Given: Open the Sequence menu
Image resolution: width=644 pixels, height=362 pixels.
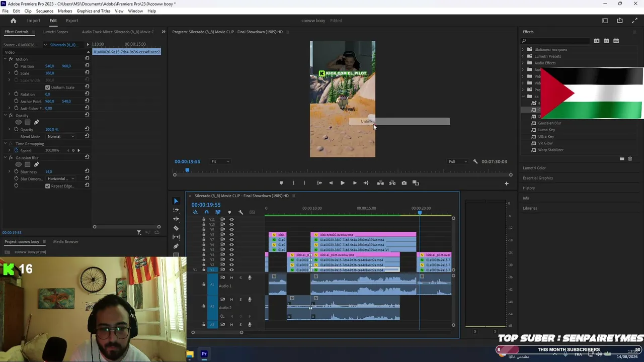Looking at the screenshot, I should (x=44, y=11).
